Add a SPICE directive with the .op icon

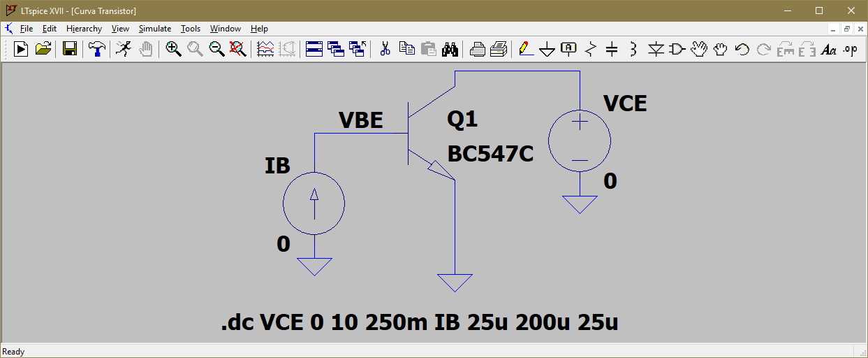coord(850,49)
